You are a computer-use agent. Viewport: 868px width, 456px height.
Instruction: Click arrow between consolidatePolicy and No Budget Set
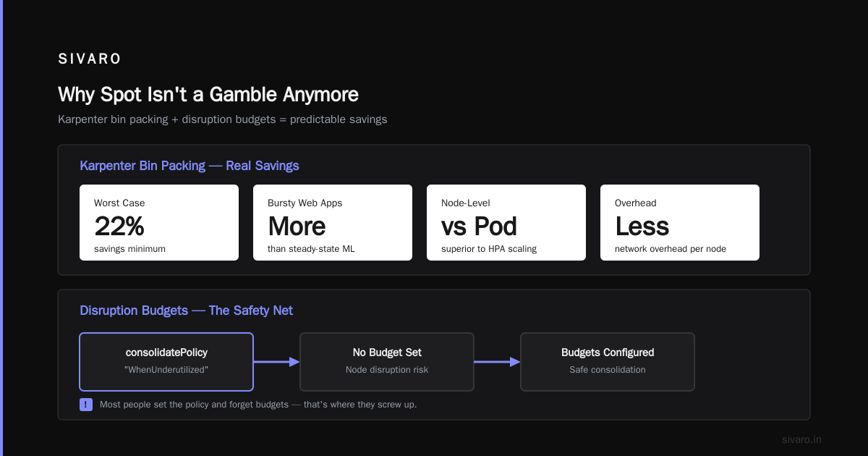coord(276,362)
